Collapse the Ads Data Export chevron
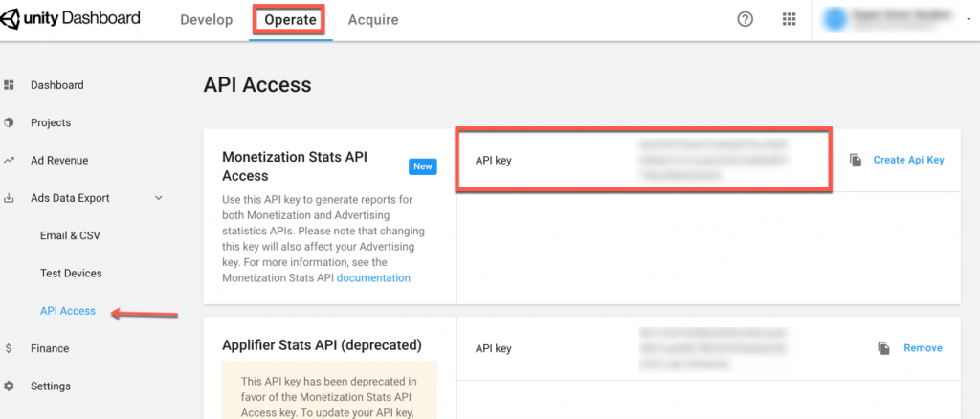980x419 pixels. coord(159,198)
